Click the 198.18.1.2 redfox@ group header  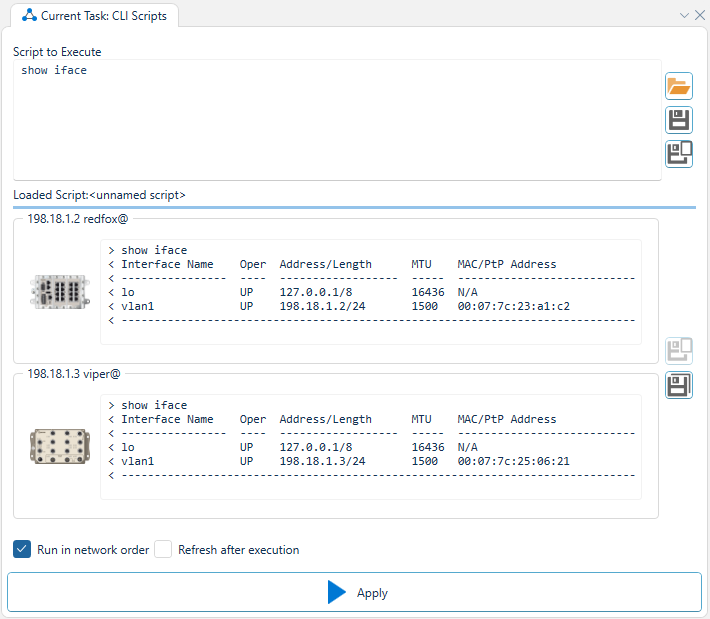pos(78,219)
